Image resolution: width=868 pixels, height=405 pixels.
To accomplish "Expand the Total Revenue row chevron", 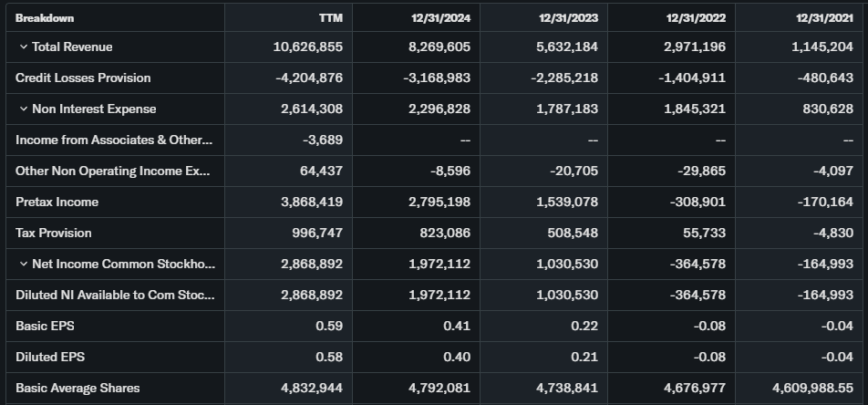I will [23, 47].
